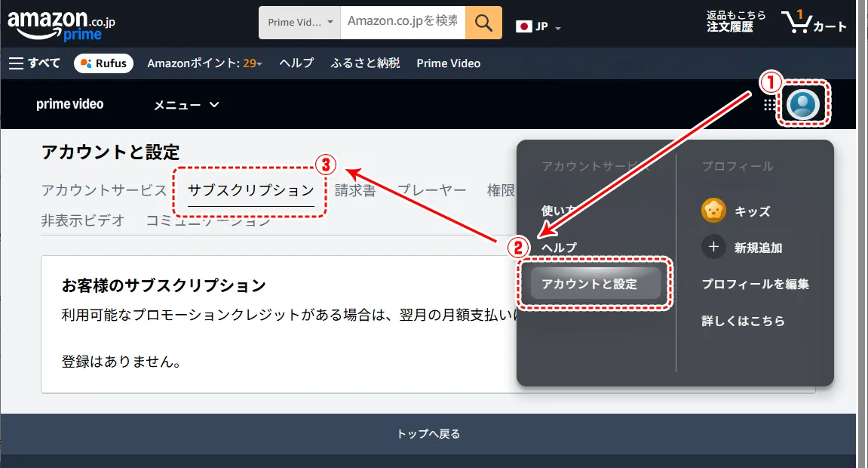Viewport: 868px width, 468px height.
Task: Open 返品もこちら 注文履歴
Action: (x=736, y=22)
